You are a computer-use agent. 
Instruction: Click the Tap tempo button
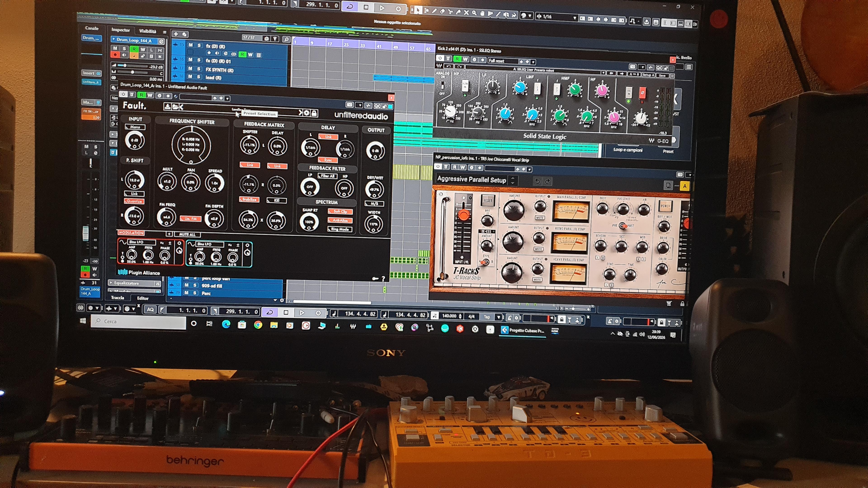click(487, 317)
